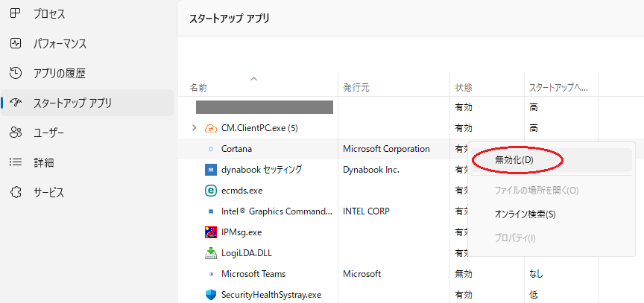Open the プロセス page icon
Screen dimensions: 644x303
pyautogui.click(x=15, y=13)
